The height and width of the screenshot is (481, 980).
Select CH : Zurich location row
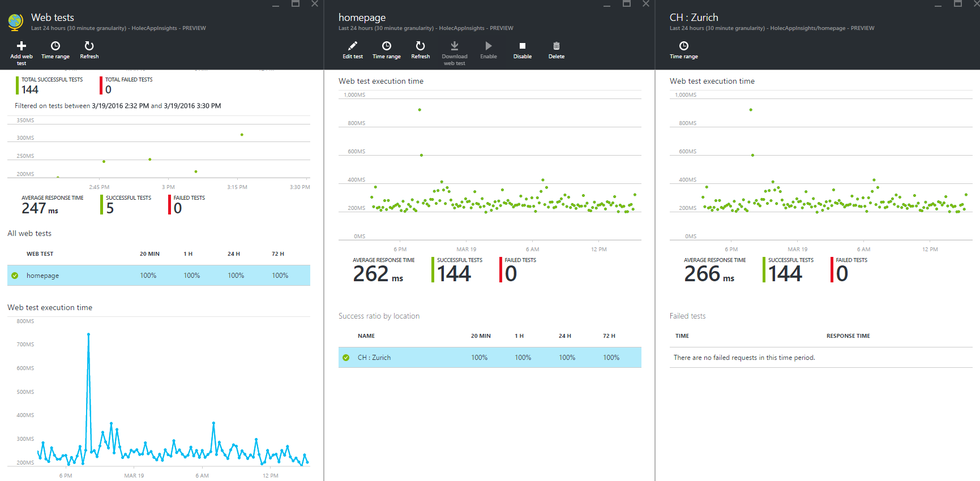click(x=490, y=358)
